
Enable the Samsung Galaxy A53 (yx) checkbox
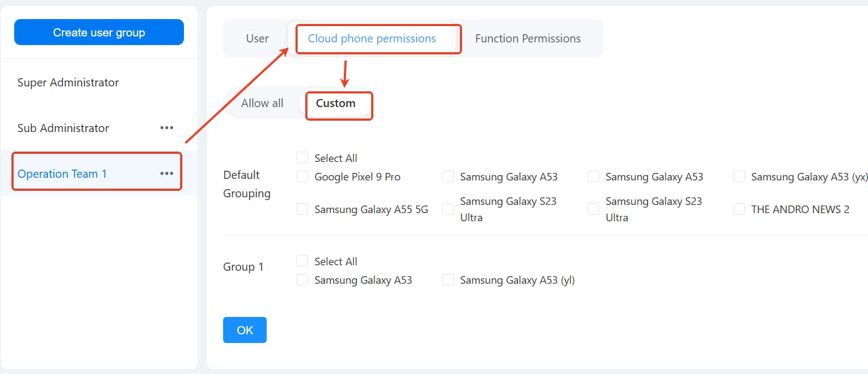point(739,177)
